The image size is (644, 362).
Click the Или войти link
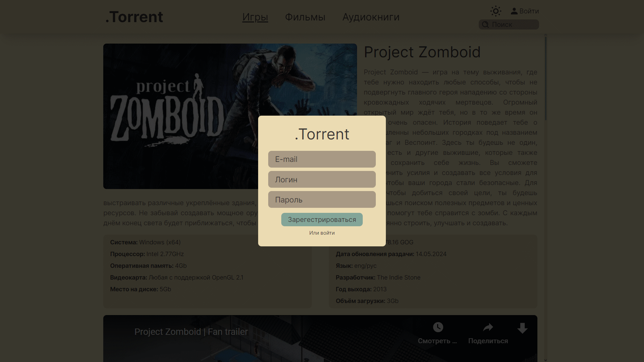[x=322, y=233]
